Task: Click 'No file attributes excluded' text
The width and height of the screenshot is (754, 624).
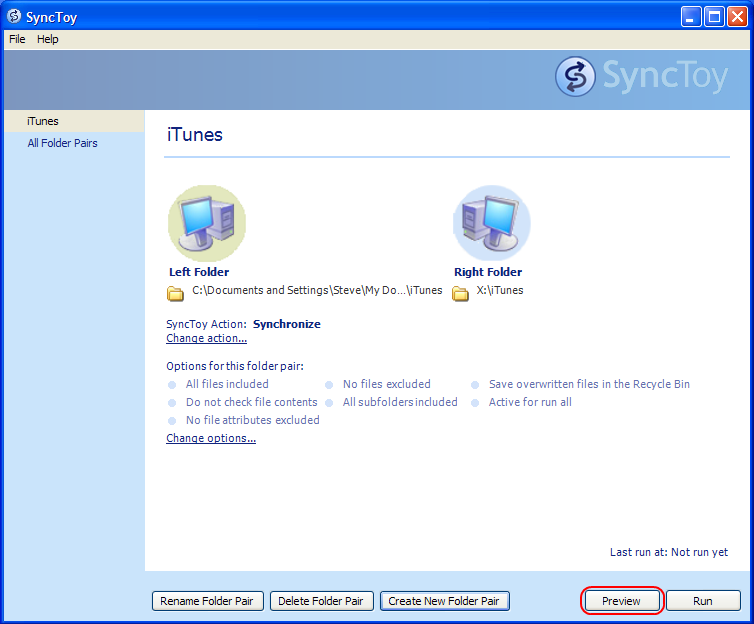Action: 252,420
